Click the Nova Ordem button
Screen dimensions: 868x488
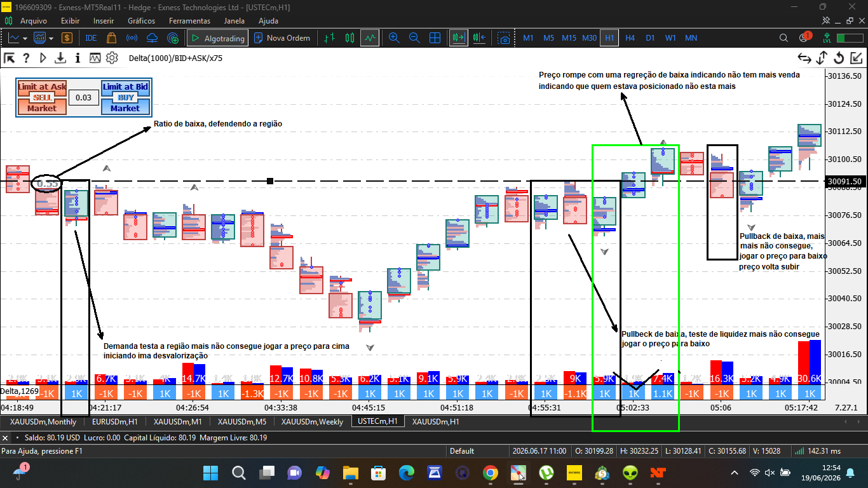pos(282,38)
